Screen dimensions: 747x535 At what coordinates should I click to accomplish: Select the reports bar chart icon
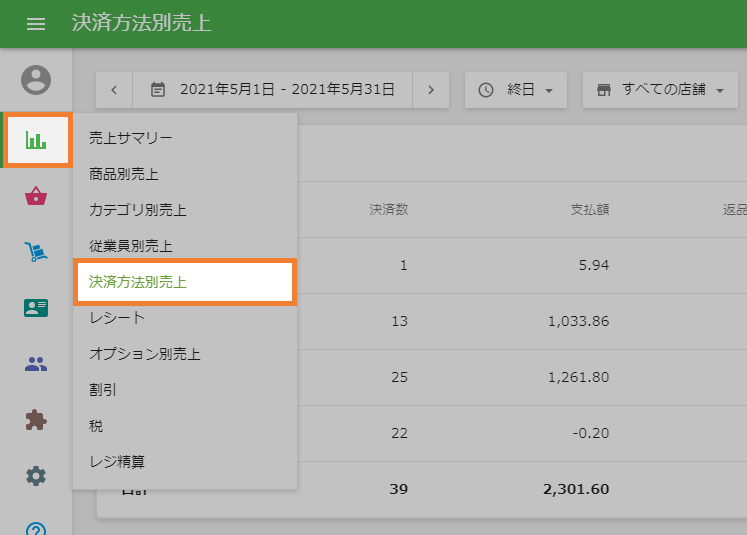coord(37,140)
